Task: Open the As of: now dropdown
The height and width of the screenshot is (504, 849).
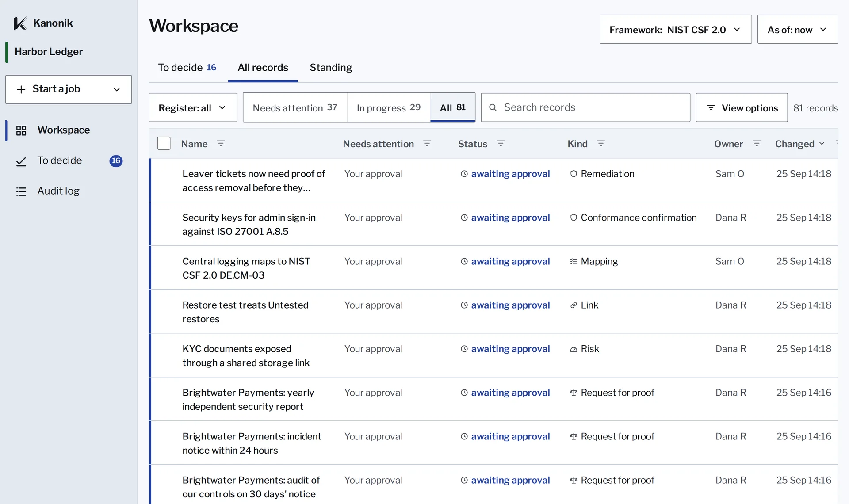Action: click(x=797, y=29)
